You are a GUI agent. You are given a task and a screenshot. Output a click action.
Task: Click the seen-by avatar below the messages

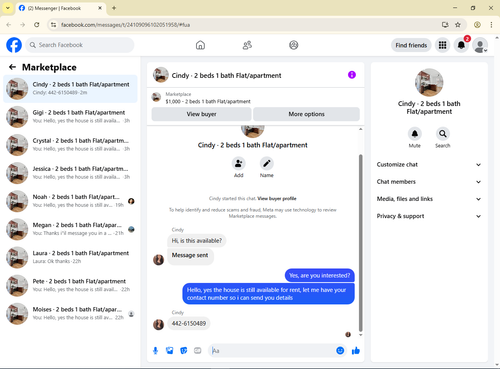pyautogui.click(x=348, y=334)
